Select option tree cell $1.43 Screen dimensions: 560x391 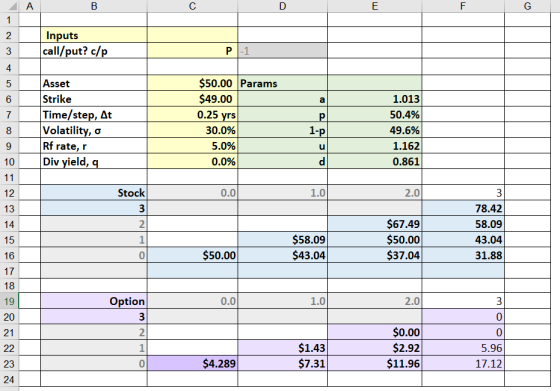tap(282, 348)
